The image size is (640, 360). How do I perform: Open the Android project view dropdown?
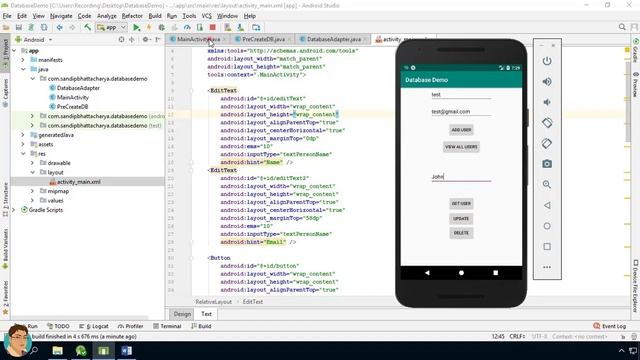coord(33,40)
